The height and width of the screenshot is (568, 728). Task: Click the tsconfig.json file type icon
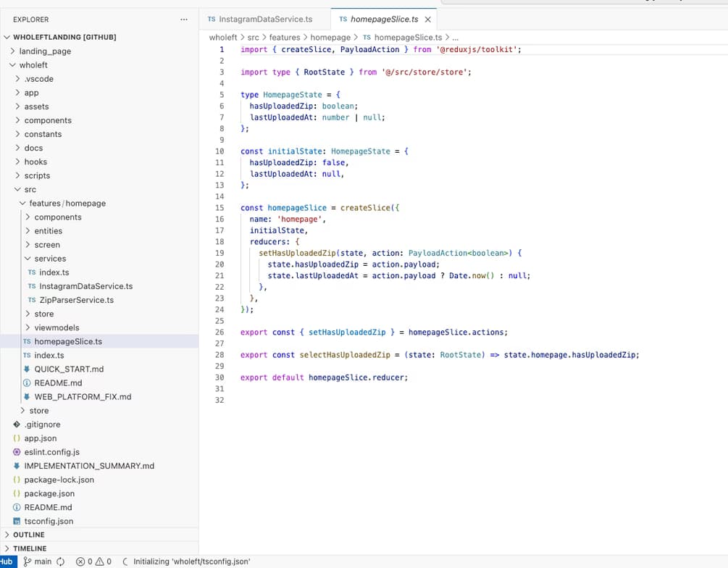(x=17, y=521)
